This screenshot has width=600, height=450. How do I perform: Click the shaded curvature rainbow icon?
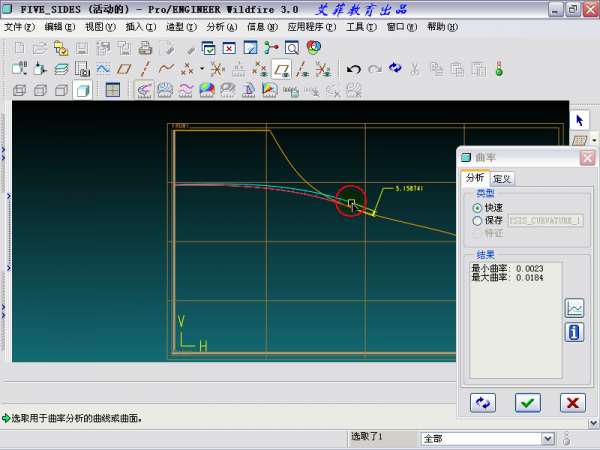point(207,90)
